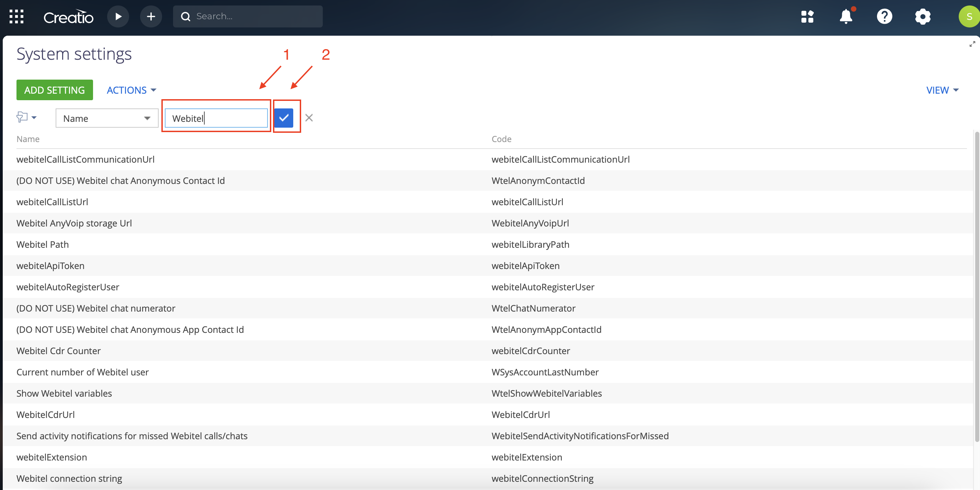The height and width of the screenshot is (490, 980).
Task: Click the WtelShowWebitelVariables code cell
Action: [547, 394]
